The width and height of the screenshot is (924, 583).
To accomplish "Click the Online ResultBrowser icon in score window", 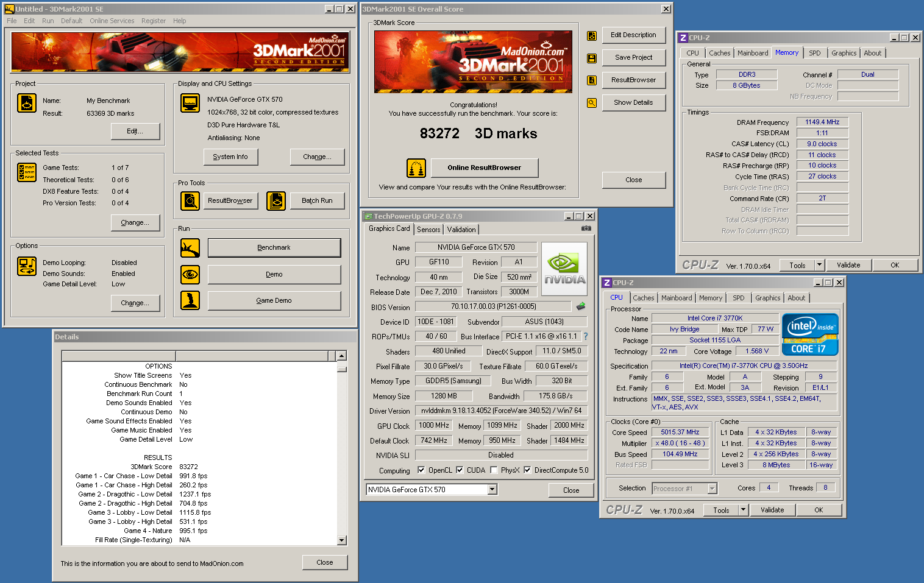I will tap(416, 168).
